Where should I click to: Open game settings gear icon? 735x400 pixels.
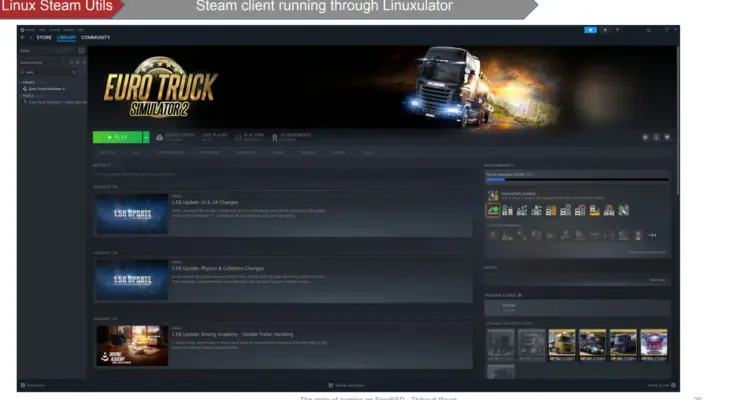pyautogui.click(x=644, y=137)
